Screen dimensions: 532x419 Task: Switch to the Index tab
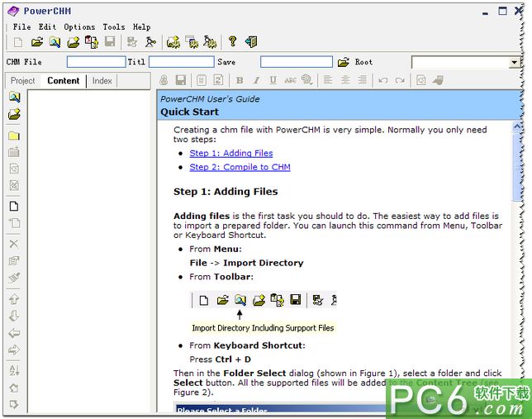click(x=102, y=81)
